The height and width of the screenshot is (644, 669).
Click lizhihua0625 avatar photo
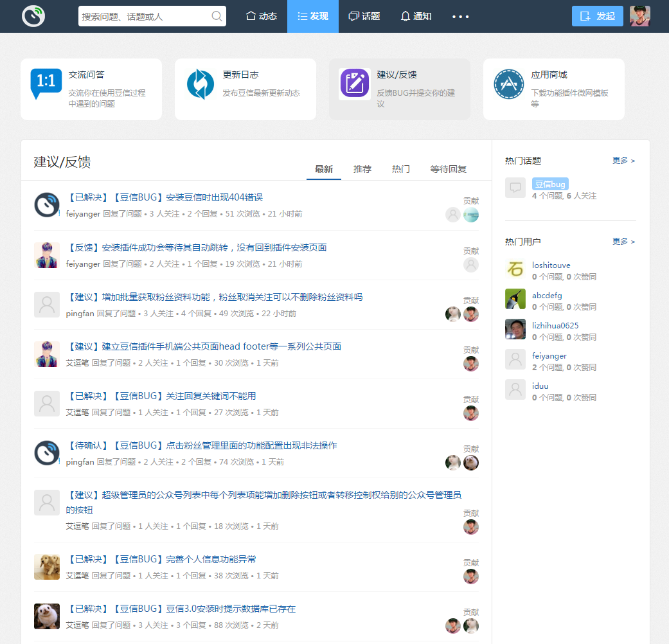click(x=515, y=330)
